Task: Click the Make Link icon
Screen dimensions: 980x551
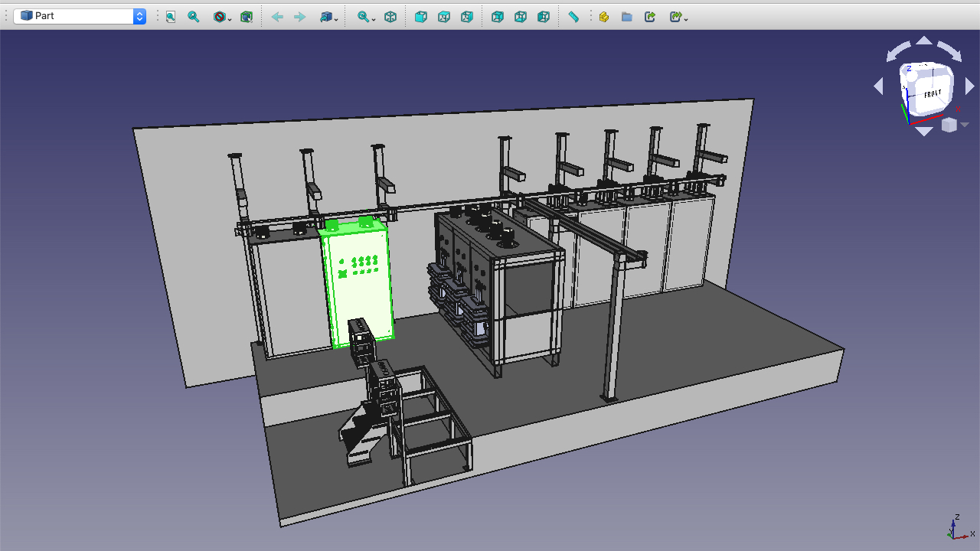Action: (x=650, y=16)
